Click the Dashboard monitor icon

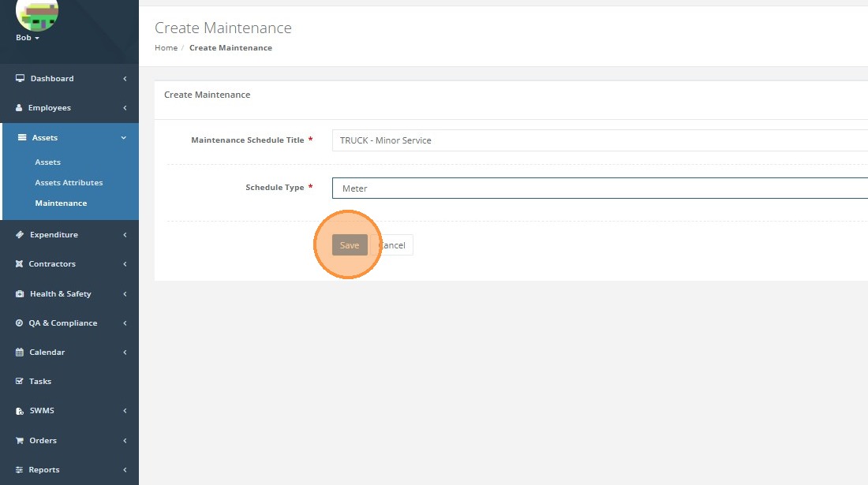click(x=20, y=78)
